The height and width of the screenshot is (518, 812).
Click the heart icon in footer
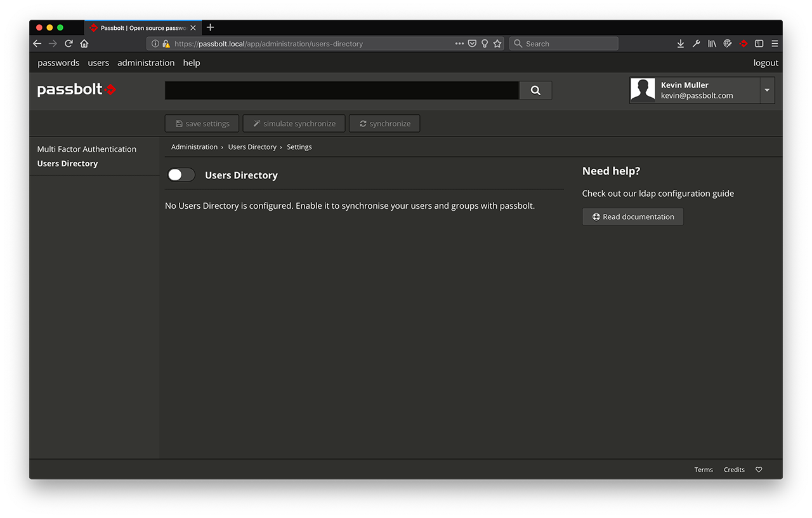(759, 470)
